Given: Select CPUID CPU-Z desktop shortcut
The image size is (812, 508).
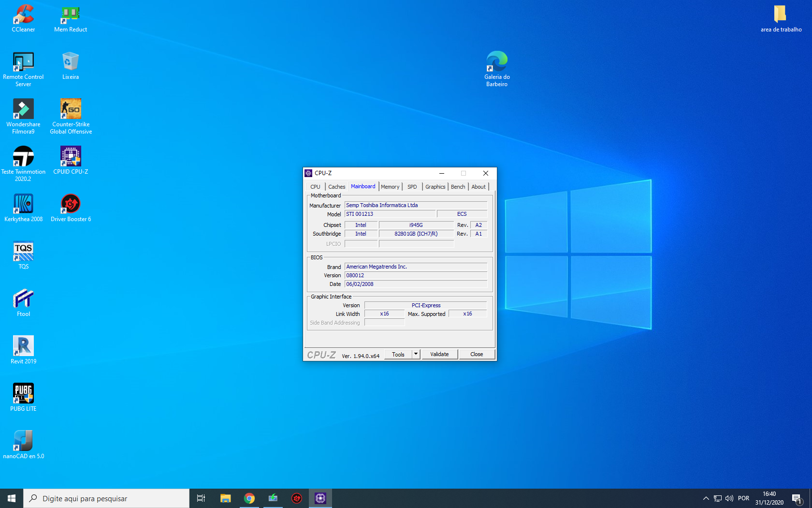Looking at the screenshot, I should 71,161.
